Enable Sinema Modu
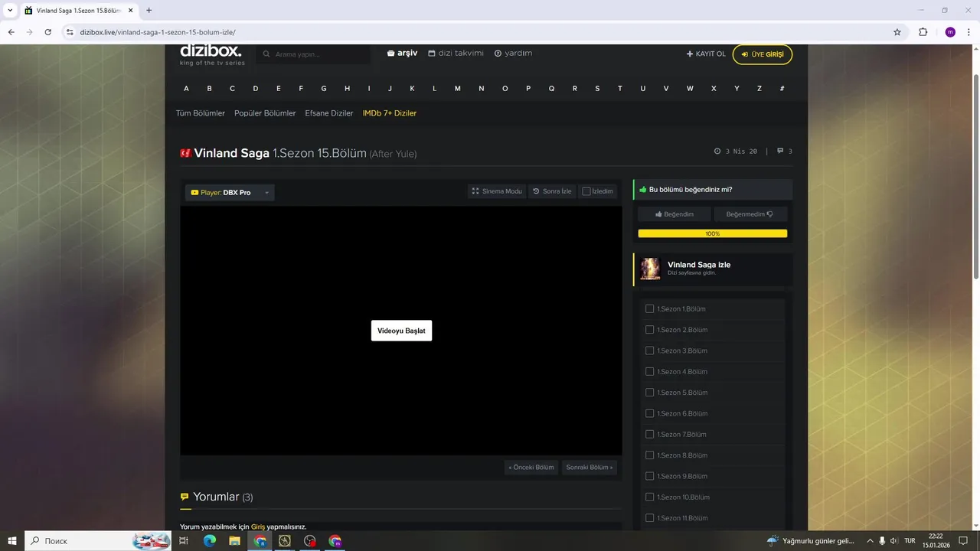Image resolution: width=980 pixels, height=551 pixels. pyautogui.click(x=497, y=191)
